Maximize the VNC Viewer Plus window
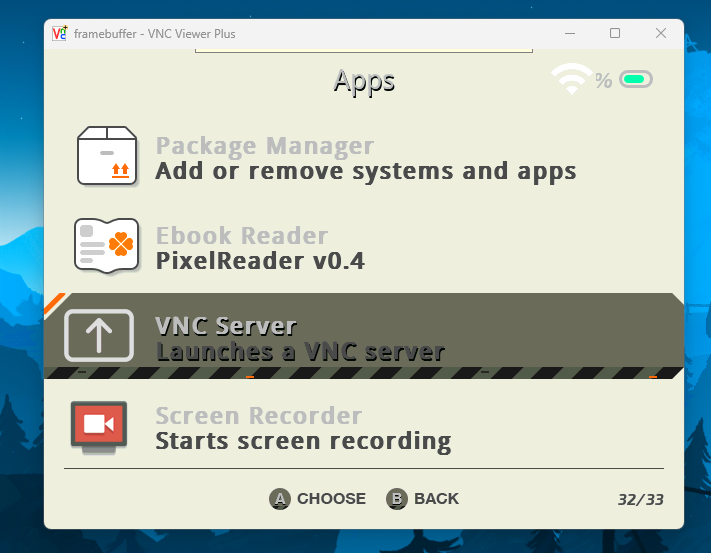 615,33
